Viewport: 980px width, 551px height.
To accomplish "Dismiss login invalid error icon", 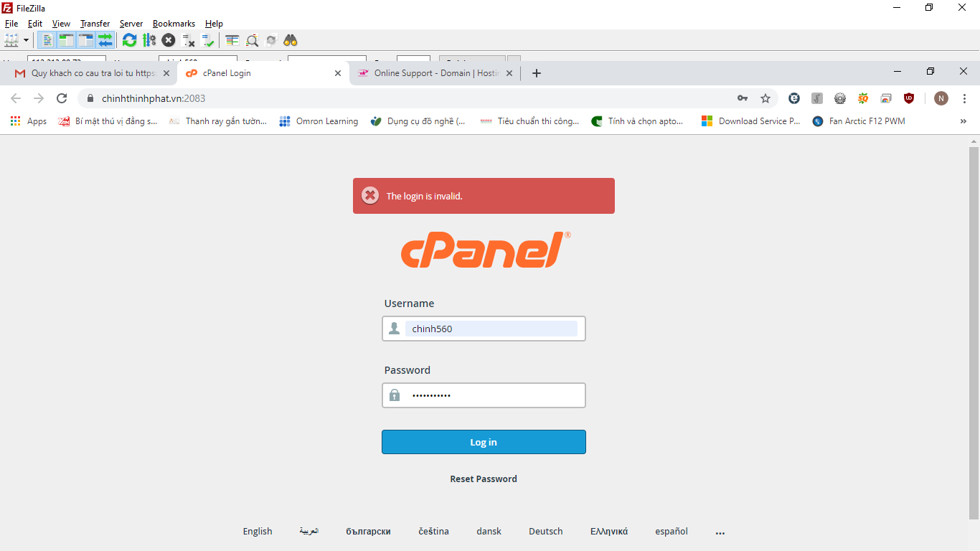I will click(370, 196).
